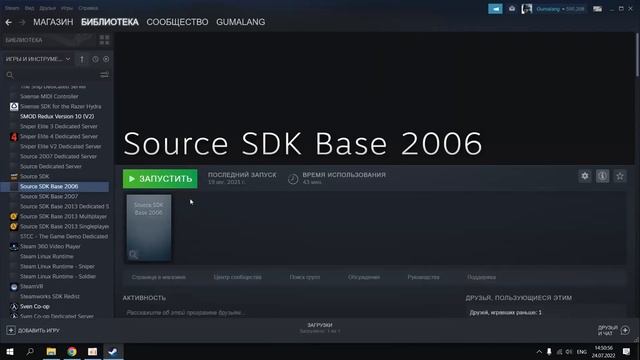
Task: Click the playtime clock icon
Action: [293, 179]
